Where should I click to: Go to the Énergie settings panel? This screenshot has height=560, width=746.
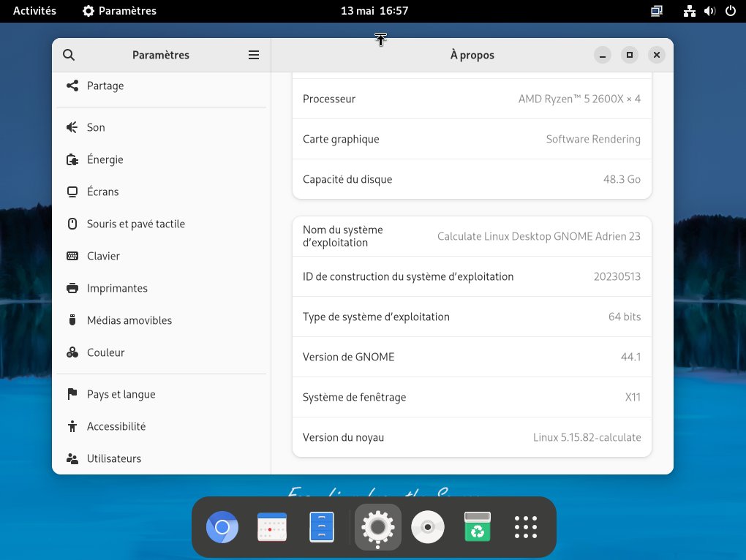pos(162,159)
